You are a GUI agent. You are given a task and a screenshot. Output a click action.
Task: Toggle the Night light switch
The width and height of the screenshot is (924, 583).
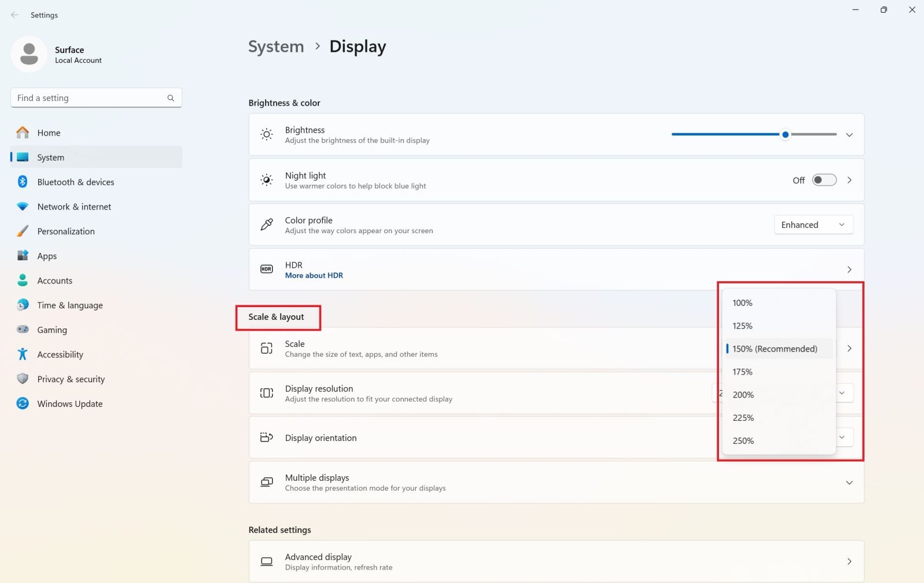824,180
